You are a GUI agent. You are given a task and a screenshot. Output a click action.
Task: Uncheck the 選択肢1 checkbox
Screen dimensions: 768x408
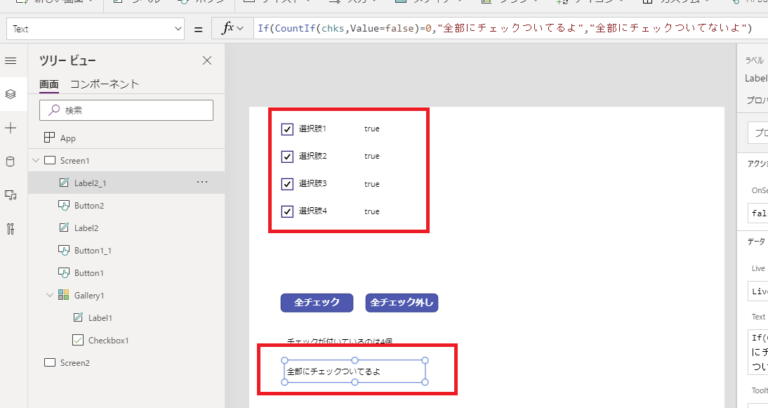(287, 129)
